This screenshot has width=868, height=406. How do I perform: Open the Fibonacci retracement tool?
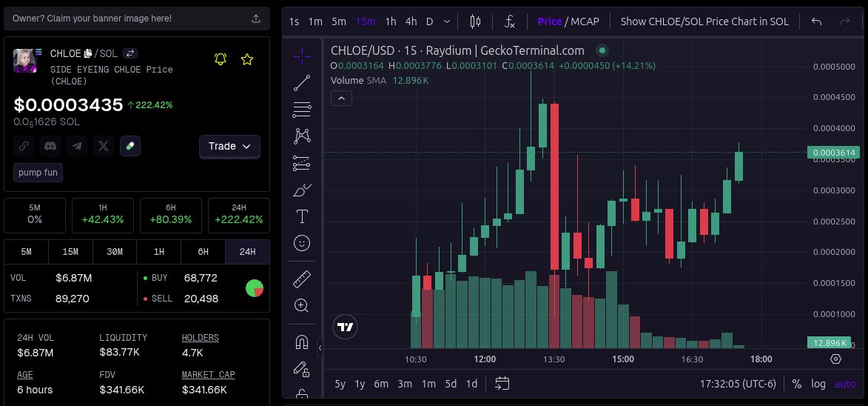click(x=302, y=110)
